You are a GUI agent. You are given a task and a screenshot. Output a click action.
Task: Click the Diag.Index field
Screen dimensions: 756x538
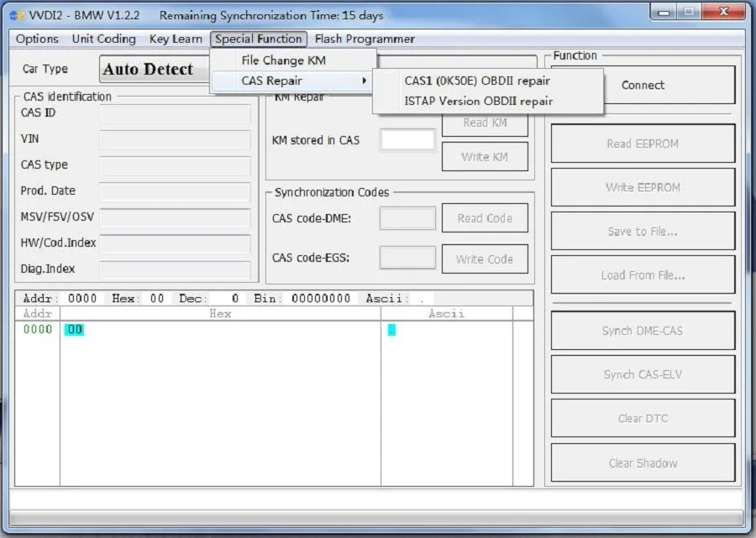click(x=175, y=269)
